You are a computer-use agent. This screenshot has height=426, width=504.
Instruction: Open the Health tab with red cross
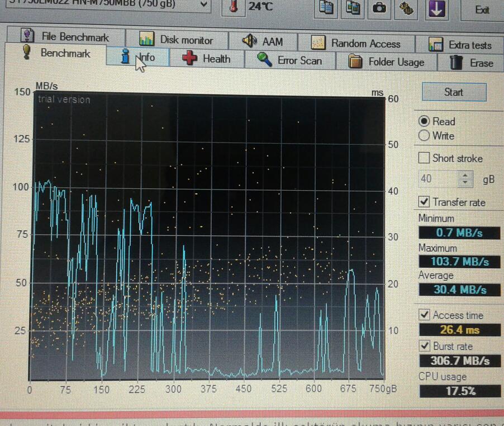[x=207, y=59]
